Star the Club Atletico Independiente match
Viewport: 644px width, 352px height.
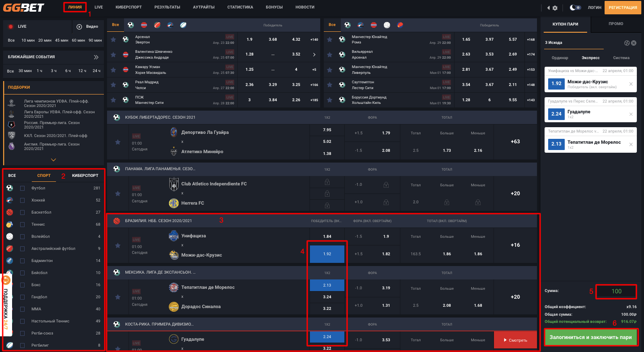coord(118,193)
